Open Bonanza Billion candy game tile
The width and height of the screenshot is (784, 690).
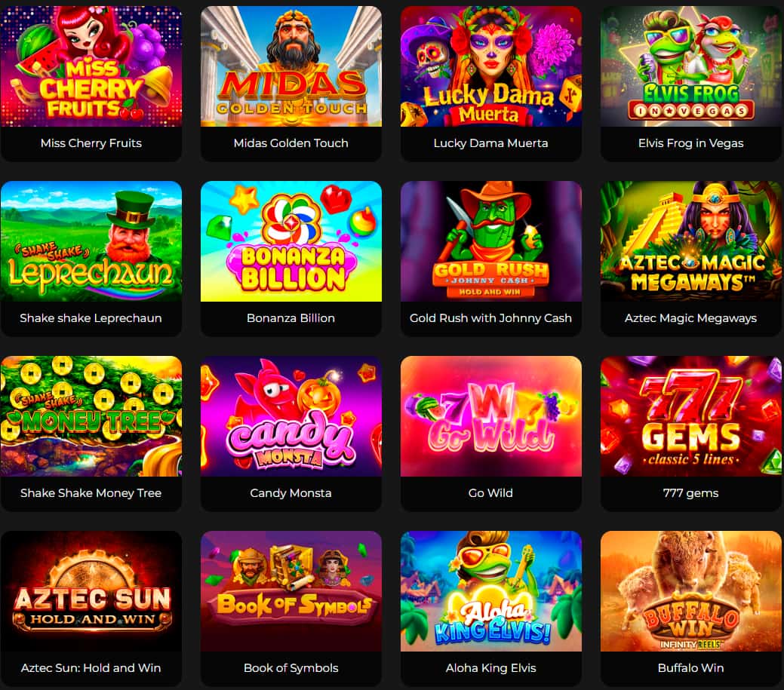(x=291, y=241)
